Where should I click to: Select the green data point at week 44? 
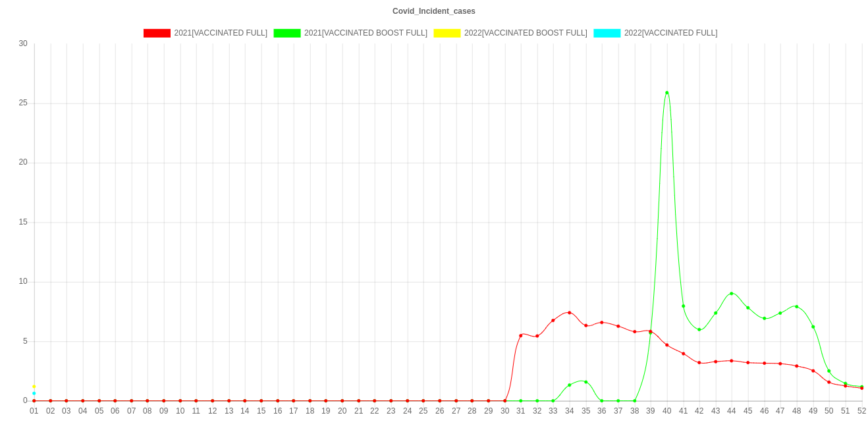point(732,294)
